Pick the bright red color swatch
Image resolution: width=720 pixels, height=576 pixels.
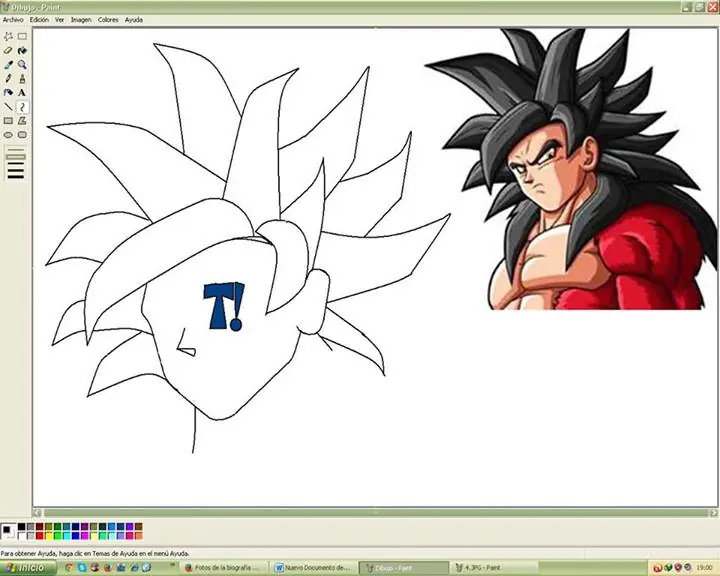point(39,536)
